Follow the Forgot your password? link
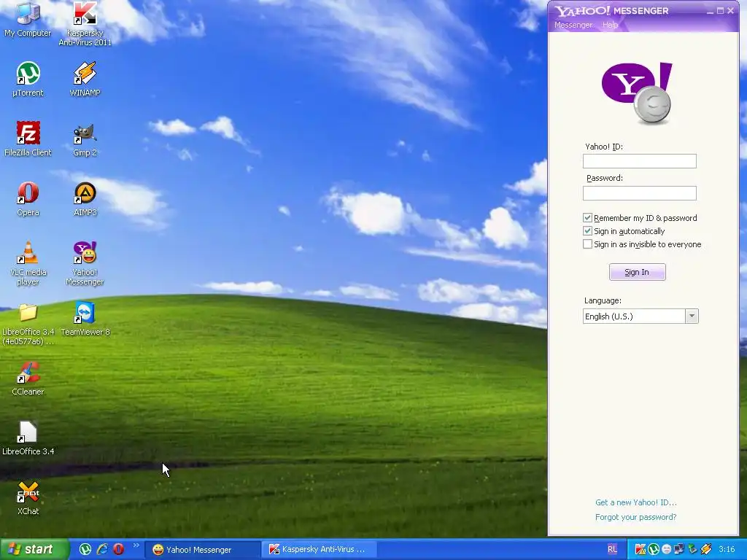747x560 pixels. (636, 517)
